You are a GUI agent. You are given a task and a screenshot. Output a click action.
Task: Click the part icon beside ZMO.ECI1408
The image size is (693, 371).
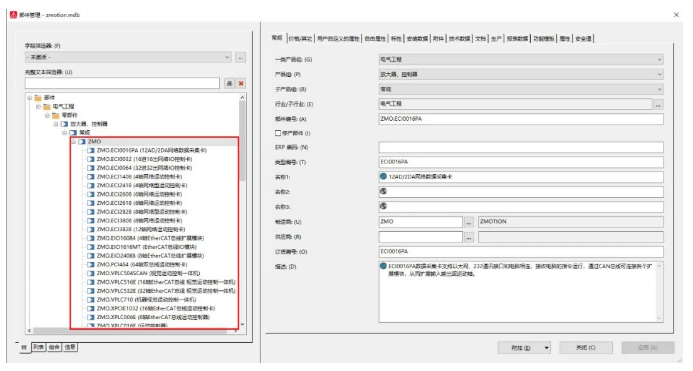click(x=91, y=177)
